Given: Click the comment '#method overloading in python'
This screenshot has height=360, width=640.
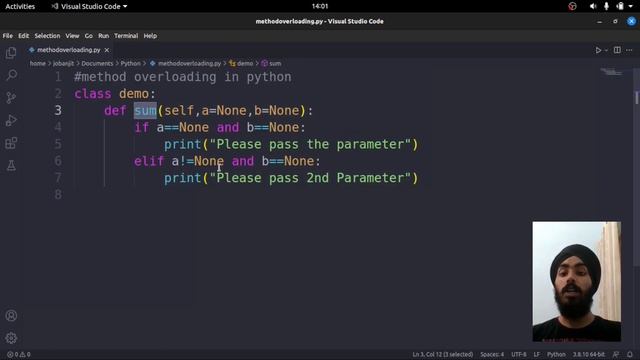Looking at the screenshot, I should [x=183, y=77].
